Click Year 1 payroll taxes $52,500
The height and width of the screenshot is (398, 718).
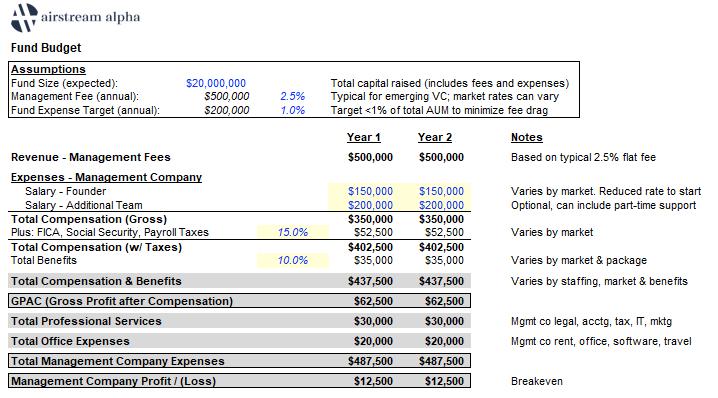point(373,233)
